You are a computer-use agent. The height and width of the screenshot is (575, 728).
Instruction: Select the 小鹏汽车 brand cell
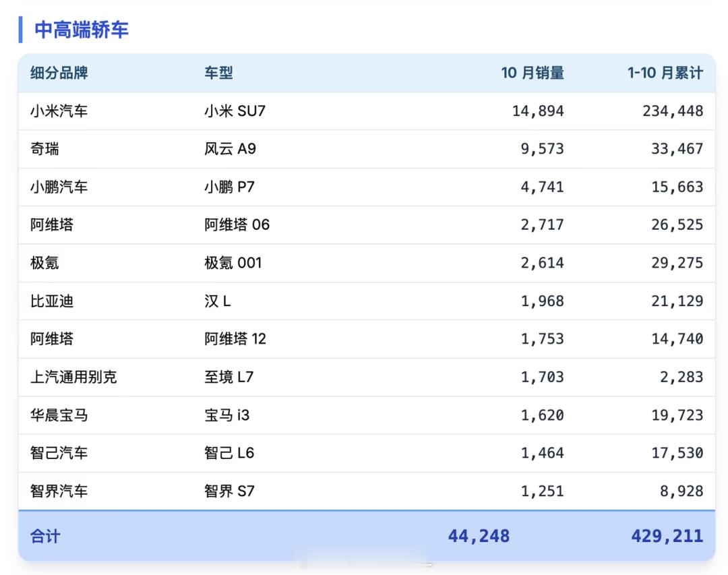tap(59, 187)
